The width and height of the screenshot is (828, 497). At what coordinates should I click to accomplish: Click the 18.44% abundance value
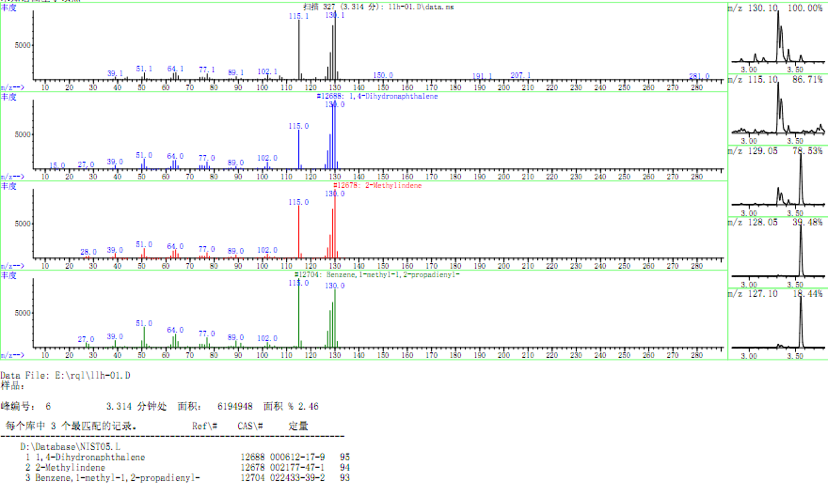pos(807,294)
